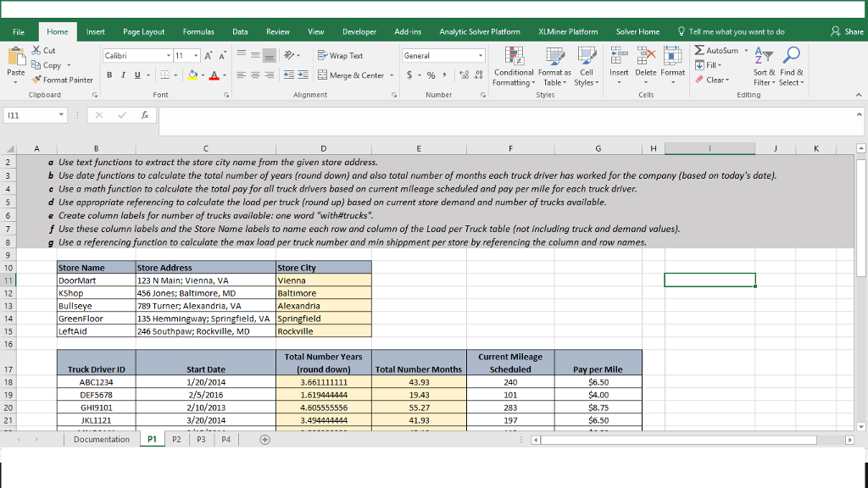The height and width of the screenshot is (488, 868).
Task: Toggle Middle Align vertical alignment
Action: (255, 55)
